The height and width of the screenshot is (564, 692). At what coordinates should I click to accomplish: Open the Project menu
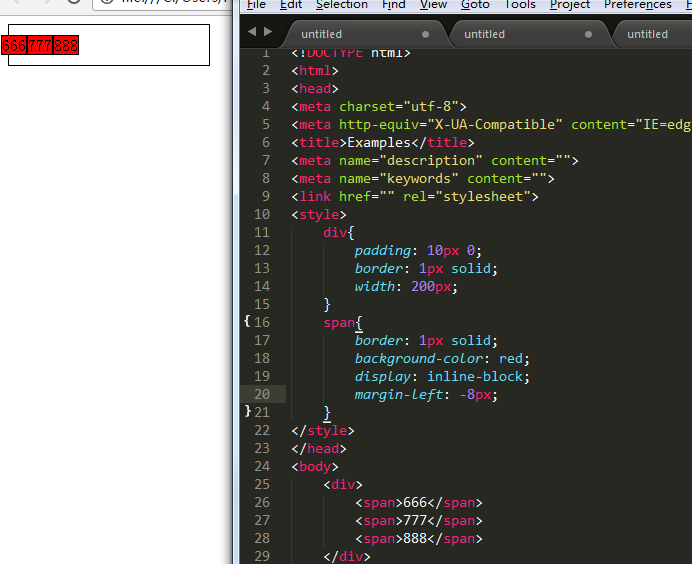(x=570, y=4)
